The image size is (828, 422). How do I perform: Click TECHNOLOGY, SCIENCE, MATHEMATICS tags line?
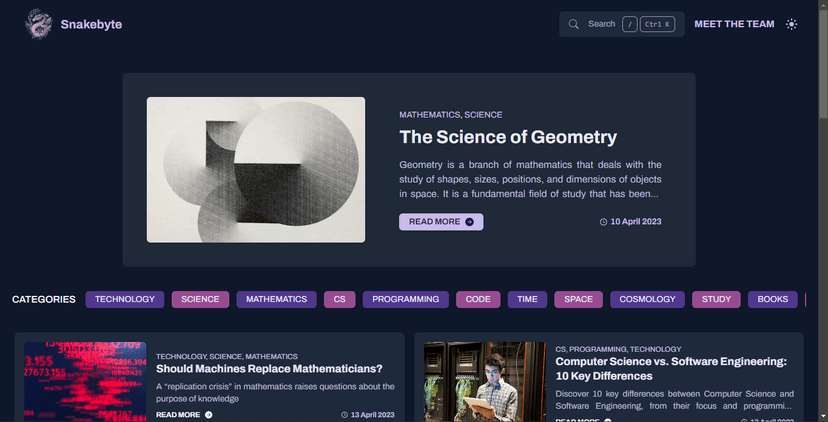click(x=227, y=357)
